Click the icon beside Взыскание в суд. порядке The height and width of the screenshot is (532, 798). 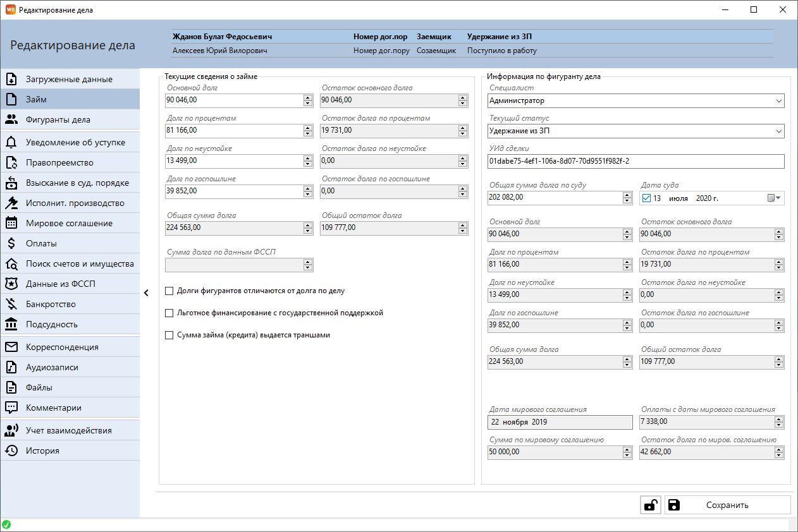pyautogui.click(x=11, y=183)
